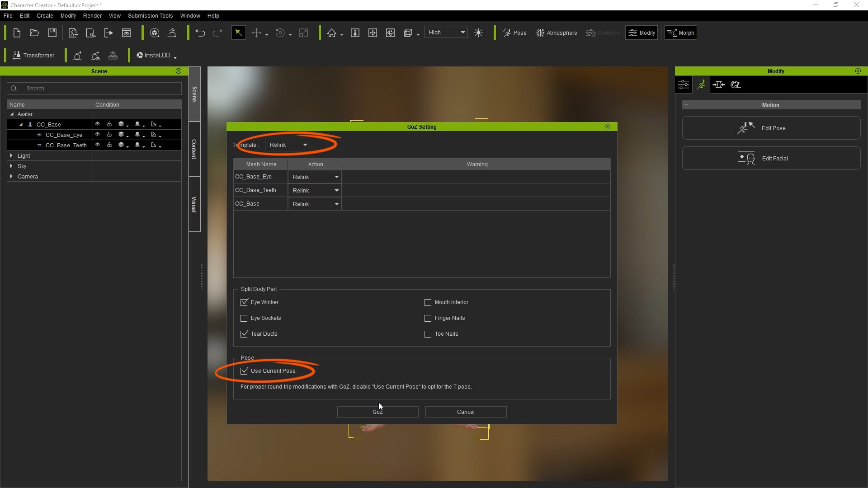Open the Render menu
The image size is (868, 488).
(x=92, y=15)
